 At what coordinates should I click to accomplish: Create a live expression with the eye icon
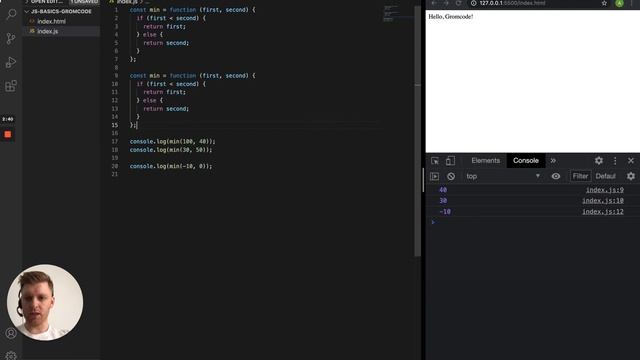tap(556, 176)
